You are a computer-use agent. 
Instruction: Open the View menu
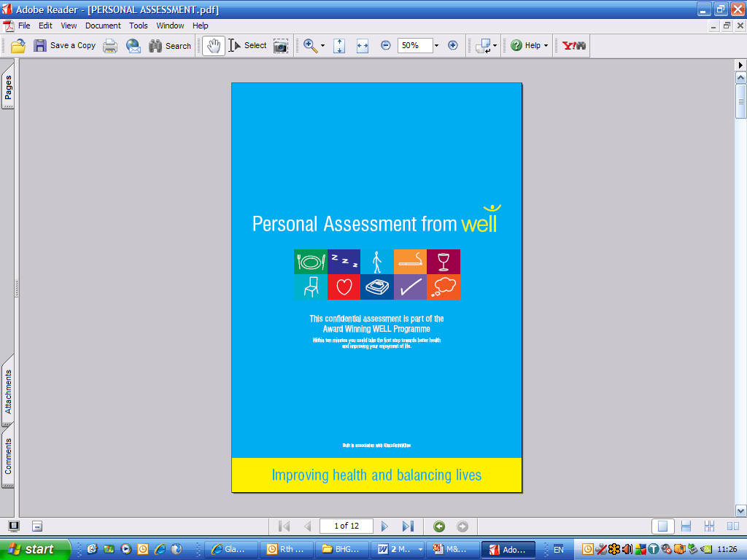click(69, 26)
